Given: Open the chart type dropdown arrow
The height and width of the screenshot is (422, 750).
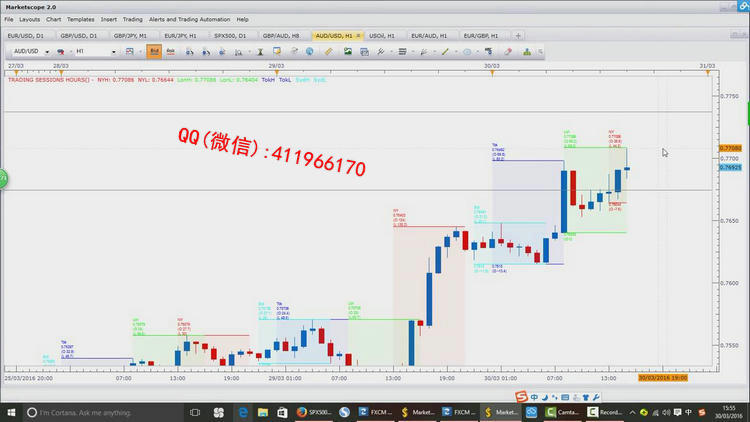Looking at the screenshot, I should pyautogui.click(x=140, y=52).
